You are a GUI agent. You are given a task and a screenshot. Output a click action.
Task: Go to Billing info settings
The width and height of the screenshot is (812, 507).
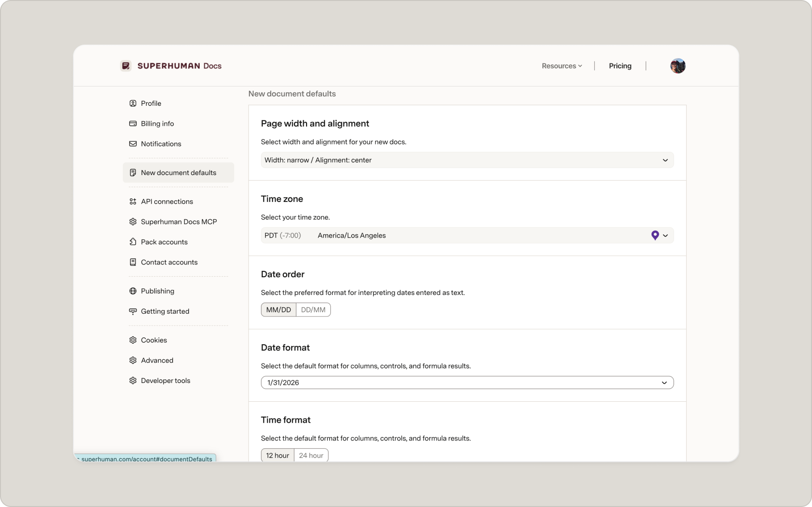(x=157, y=124)
